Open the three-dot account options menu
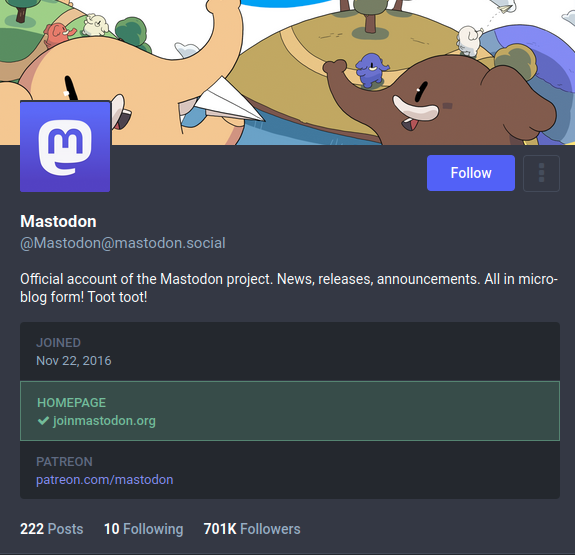Viewport: 575px width, 555px height. point(541,173)
